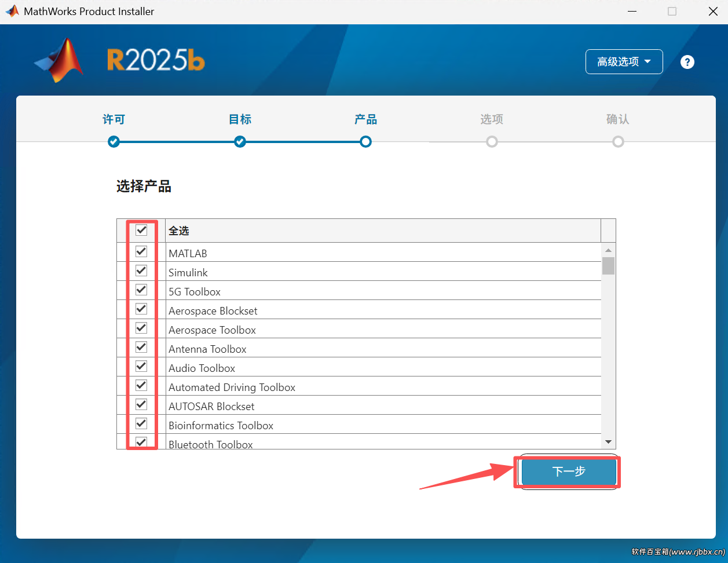Select the Audio Toolbox row text
Image resolution: width=728 pixels, height=563 pixels.
click(x=202, y=368)
